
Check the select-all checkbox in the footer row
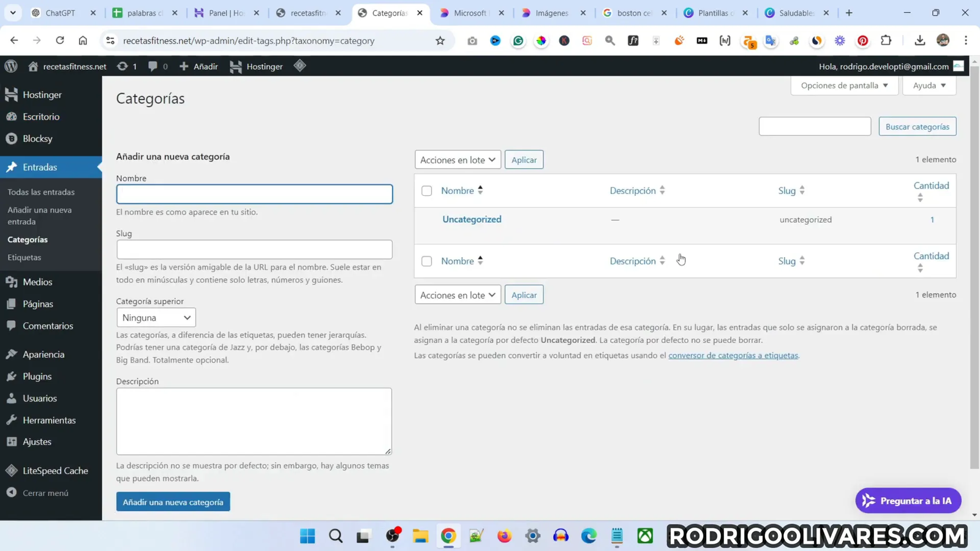426,261
